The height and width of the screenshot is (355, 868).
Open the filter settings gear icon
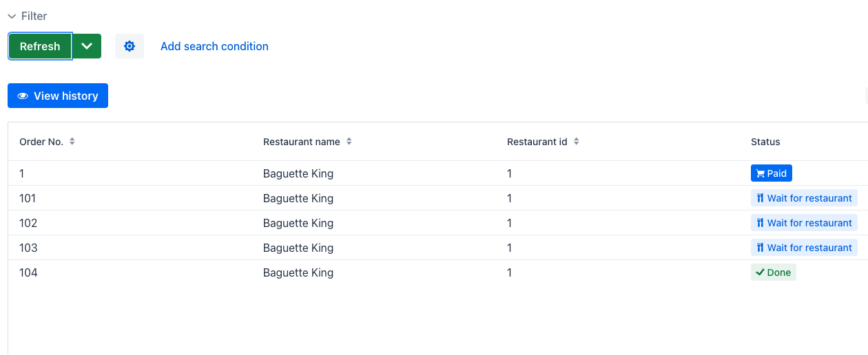[130, 46]
